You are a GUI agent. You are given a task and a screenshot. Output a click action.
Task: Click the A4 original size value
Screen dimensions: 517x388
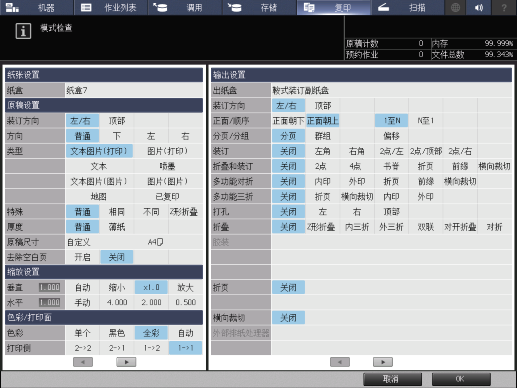point(155,242)
